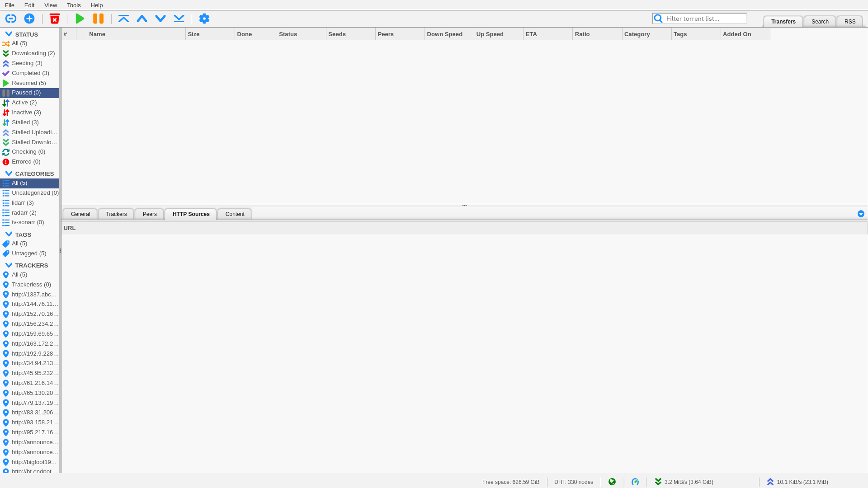Switch to the Peers tab
This screenshot has height=488, width=868.
149,213
